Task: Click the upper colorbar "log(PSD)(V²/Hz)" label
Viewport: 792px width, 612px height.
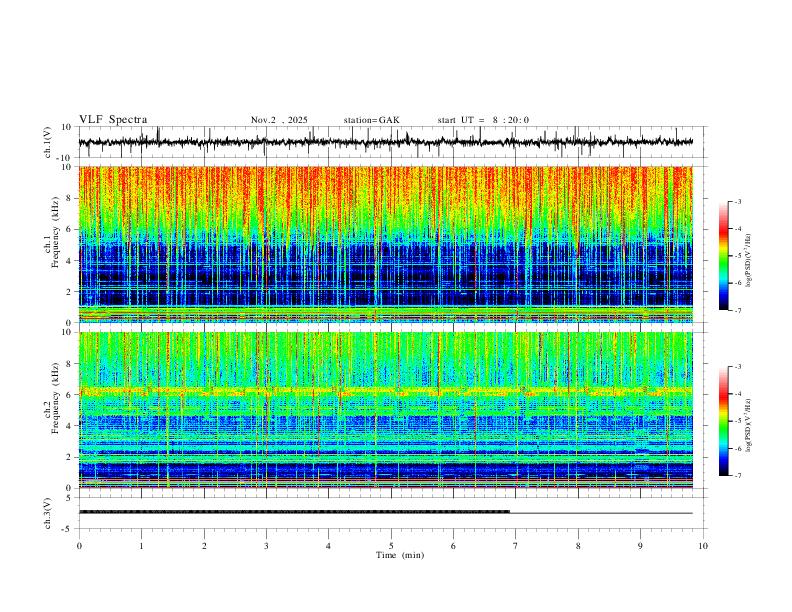Action: (x=749, y=261)
